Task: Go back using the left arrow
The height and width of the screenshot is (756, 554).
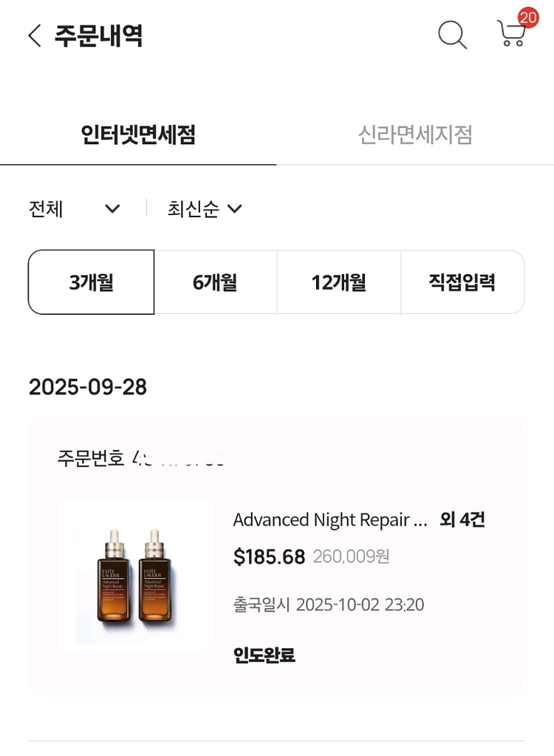Action: 34,35
